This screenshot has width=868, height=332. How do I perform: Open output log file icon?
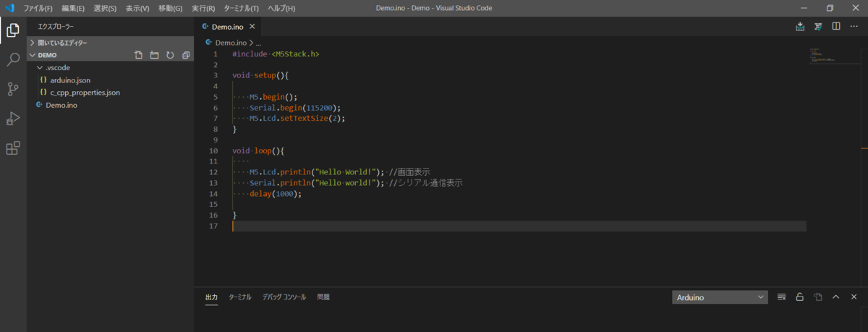click(818, 297)
